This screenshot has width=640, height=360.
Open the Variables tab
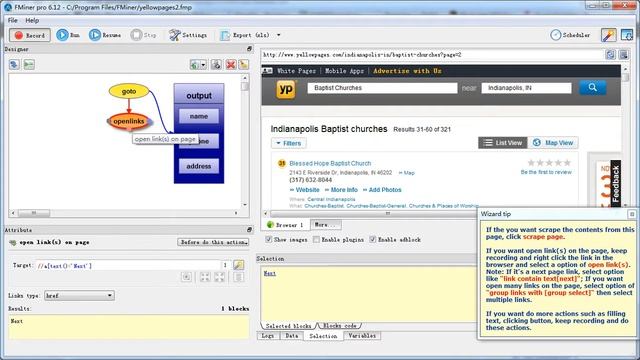click(362, 336)
